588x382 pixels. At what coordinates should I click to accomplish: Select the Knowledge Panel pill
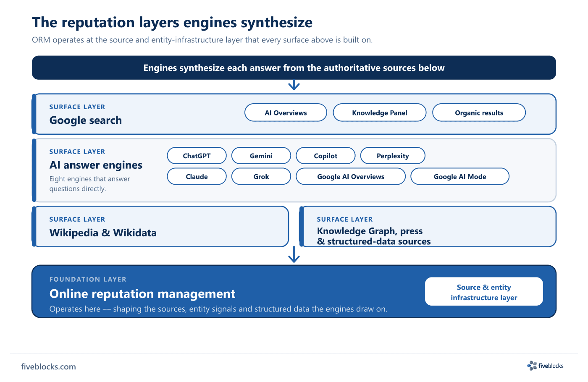[x=380, y=113]
